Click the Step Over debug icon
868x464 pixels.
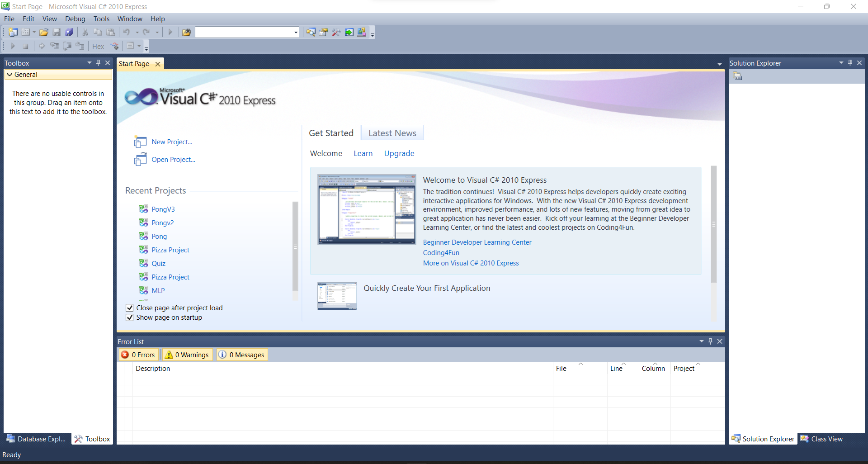tap(67, 46)
